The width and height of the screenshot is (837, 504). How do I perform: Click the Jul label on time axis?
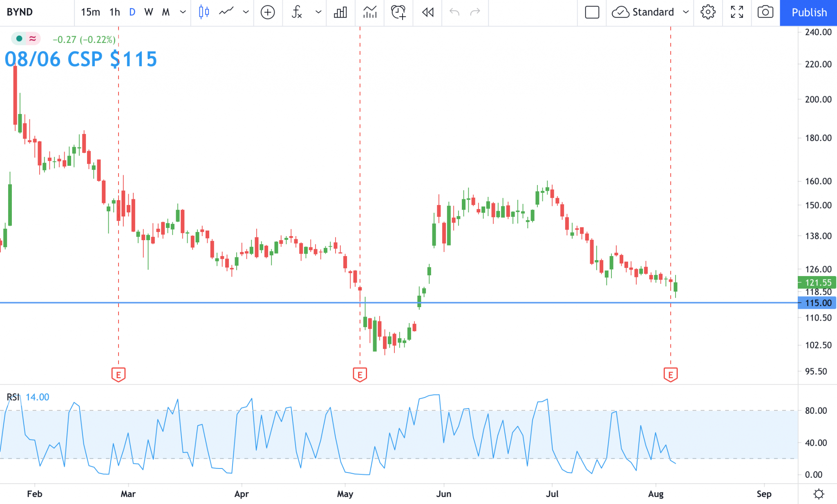click(552, 494)
